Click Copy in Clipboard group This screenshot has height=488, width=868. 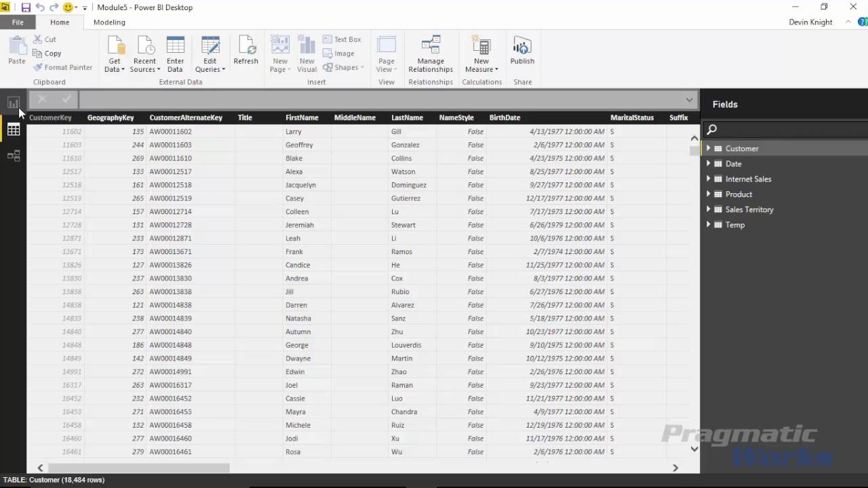47,54
